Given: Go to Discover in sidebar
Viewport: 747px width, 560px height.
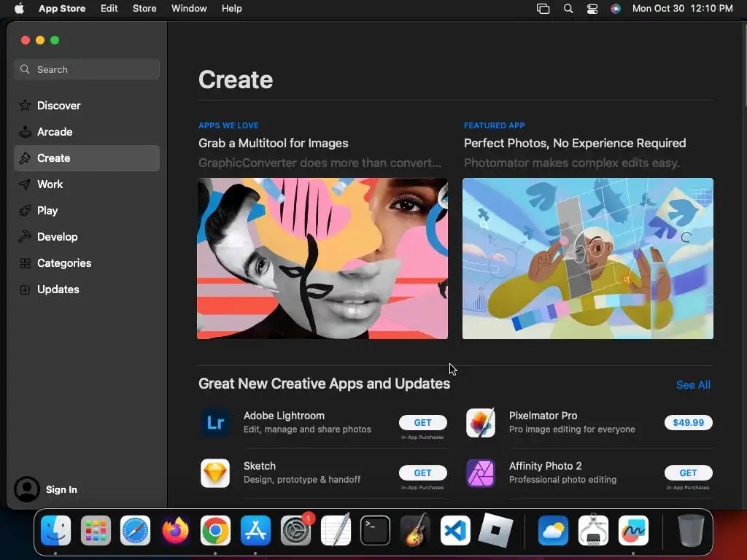Looking at the screenshot, I should click(87, 106).
